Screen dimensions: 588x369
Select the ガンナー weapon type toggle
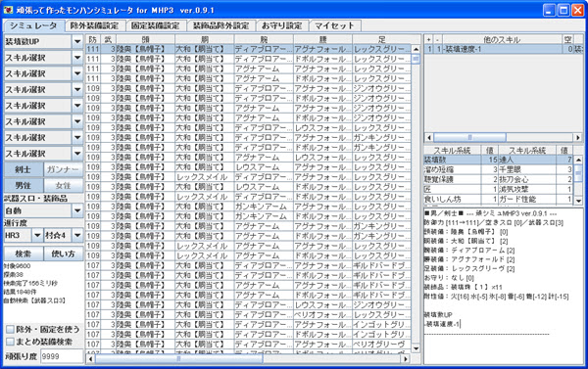click(x=63, y=169)
